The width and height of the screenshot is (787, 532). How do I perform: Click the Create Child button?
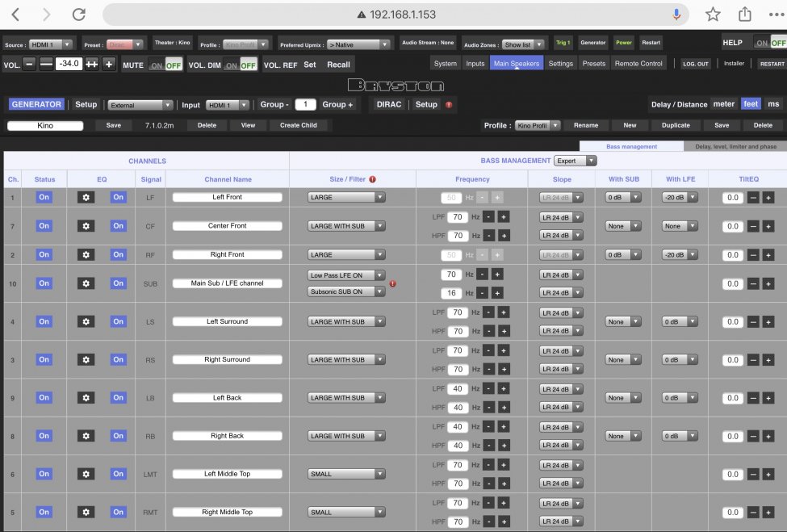pos(299,126)
